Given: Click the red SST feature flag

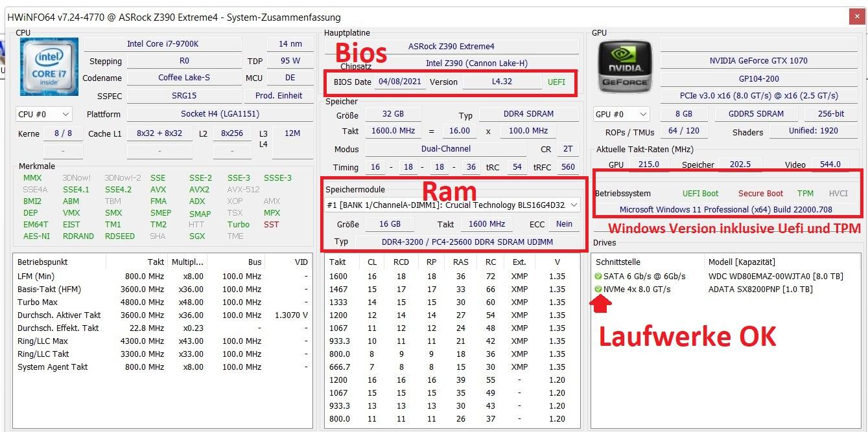Looking at the screenshot, I should (271, 225).
